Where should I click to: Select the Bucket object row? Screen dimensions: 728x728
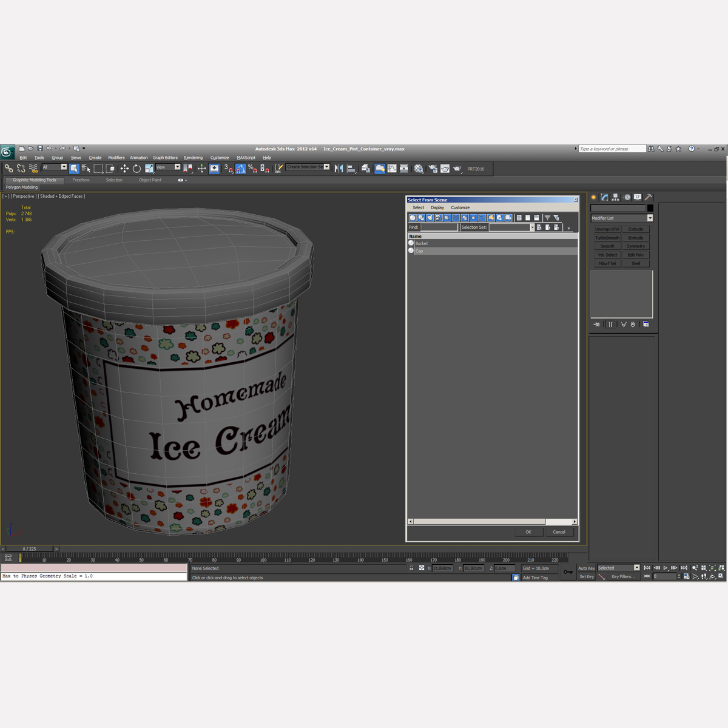[x=493, y=243]
